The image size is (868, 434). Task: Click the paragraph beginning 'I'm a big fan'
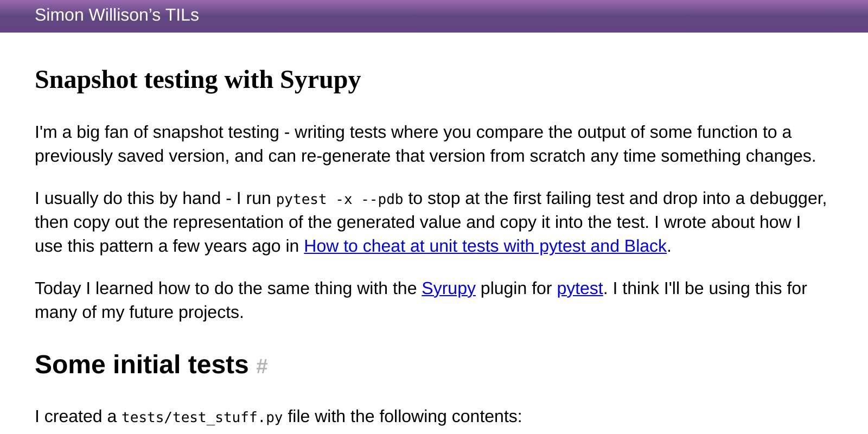point(425,144)
